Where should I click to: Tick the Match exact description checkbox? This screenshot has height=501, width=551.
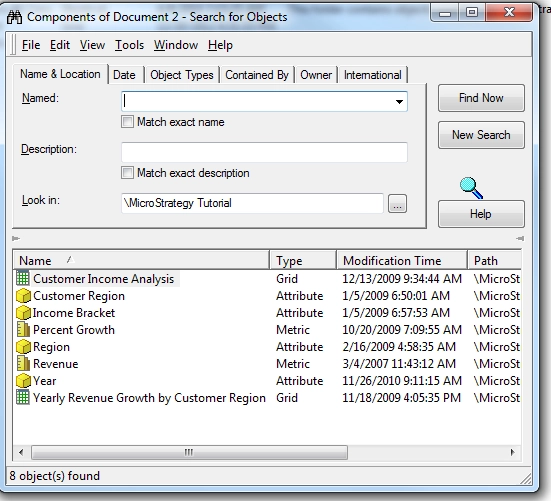pyautogui.click(x=127, y=173)
